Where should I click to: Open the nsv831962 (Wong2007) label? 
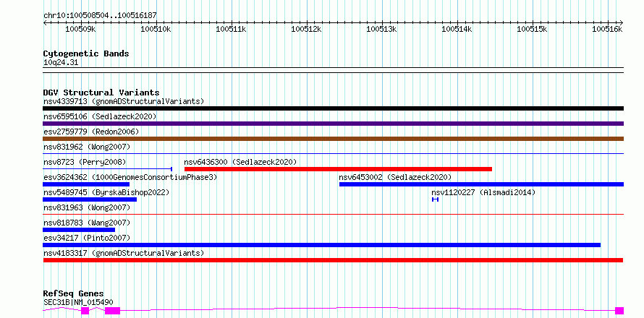[x=87, y=147]
